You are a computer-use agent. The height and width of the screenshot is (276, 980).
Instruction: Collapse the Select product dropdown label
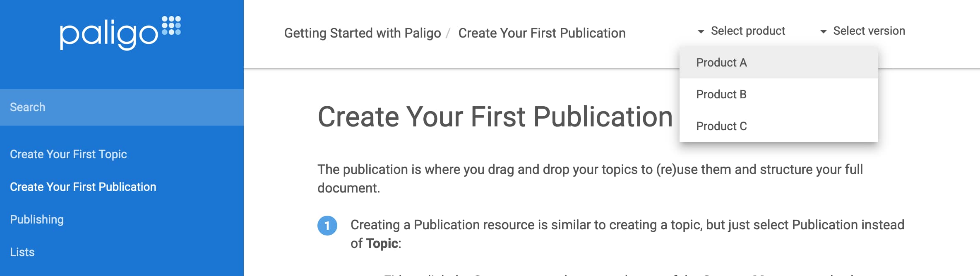coord(747,31)
